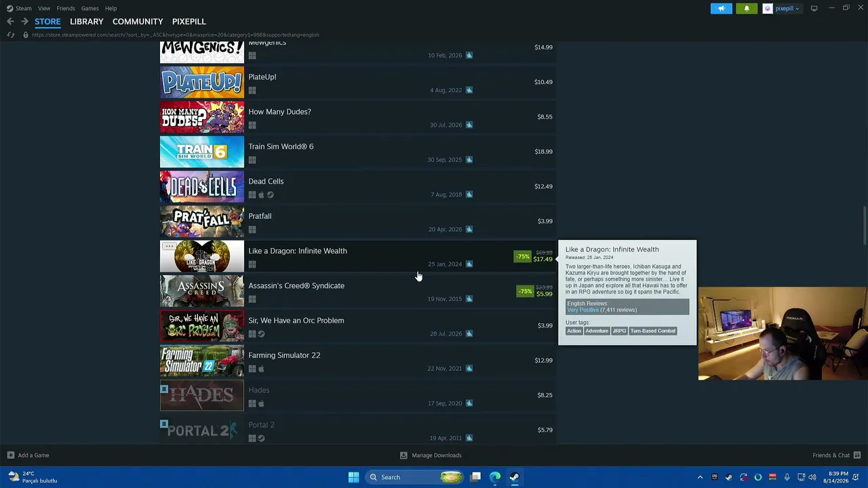Viewport: 868px width, 488px height.
Task: Open the weather widget on taskbar
Action: pyautogui.click(x=32, y=477)
